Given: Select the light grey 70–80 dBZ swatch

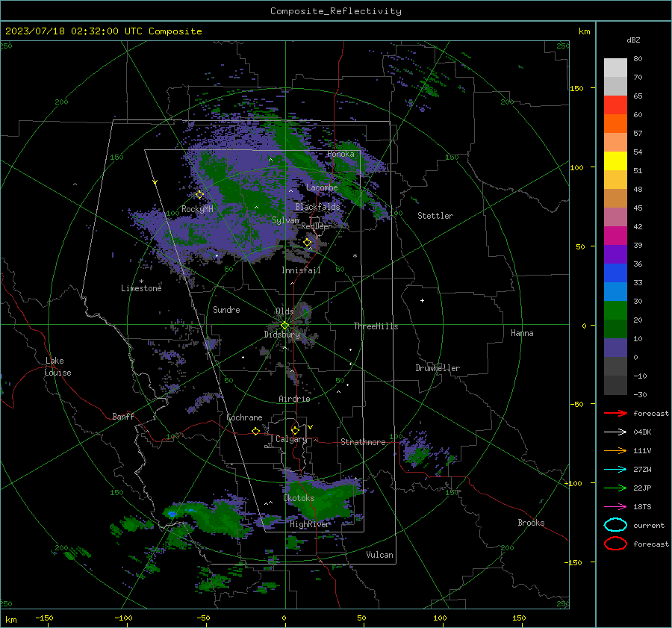Looking at the screenshot, I should tap(615, 68).
